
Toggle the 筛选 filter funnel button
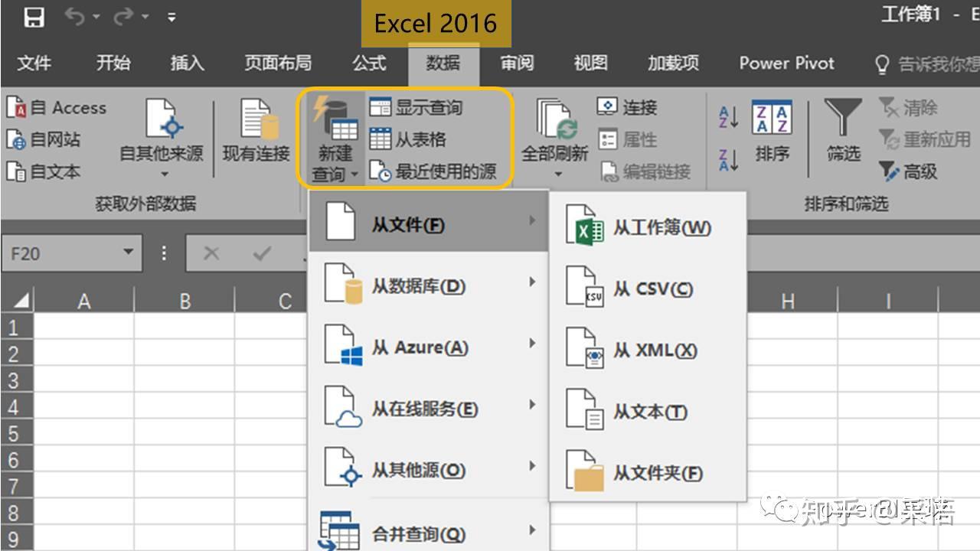pos(843,130)
